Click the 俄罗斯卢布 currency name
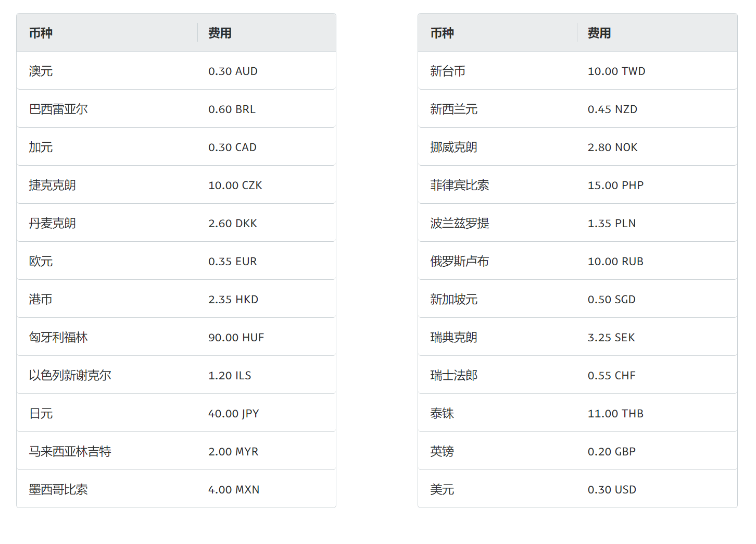Viewport: 756px width, 544px height. point(460,261)
